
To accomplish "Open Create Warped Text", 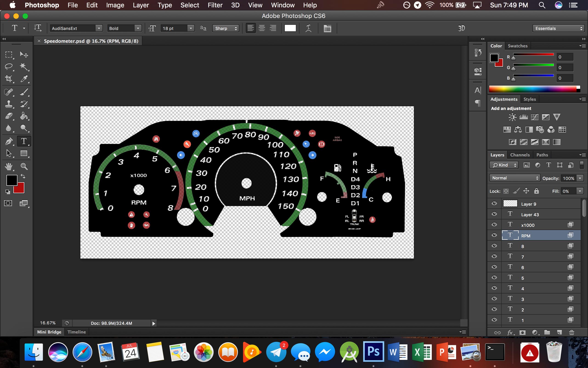I will tap(308, 28).
